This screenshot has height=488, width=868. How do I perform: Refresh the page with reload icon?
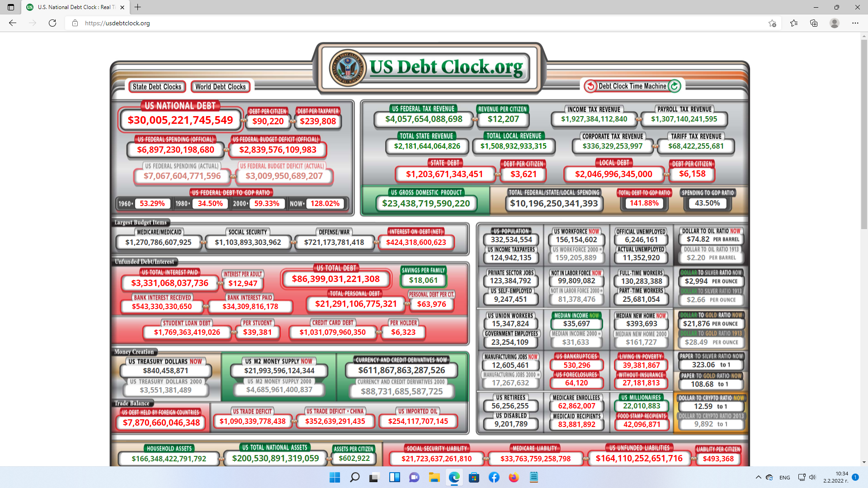coord(52,23)
